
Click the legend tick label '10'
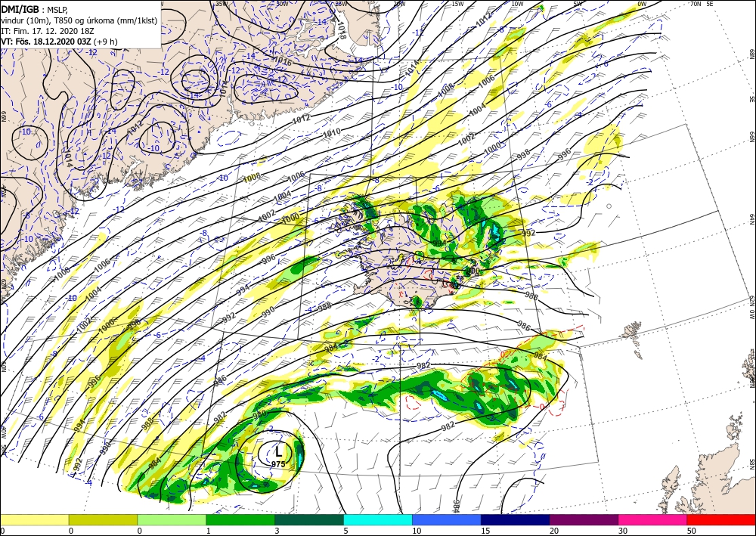click(417, 531)
